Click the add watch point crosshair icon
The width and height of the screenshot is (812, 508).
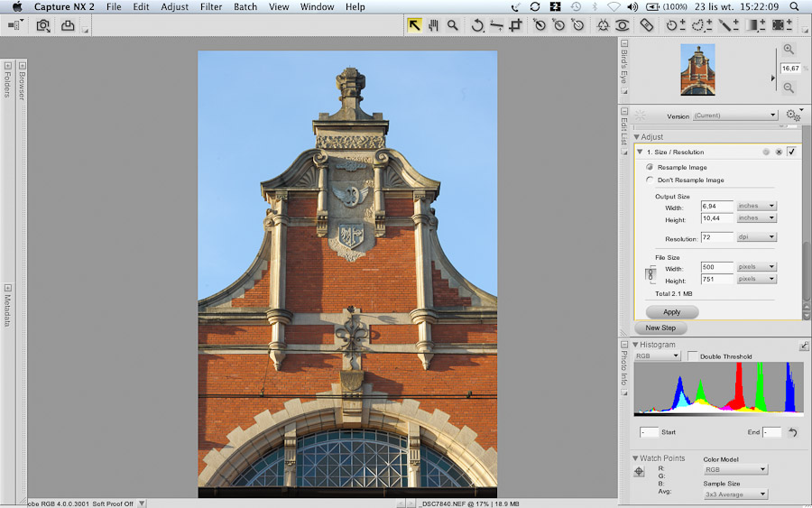pos(639,471)
